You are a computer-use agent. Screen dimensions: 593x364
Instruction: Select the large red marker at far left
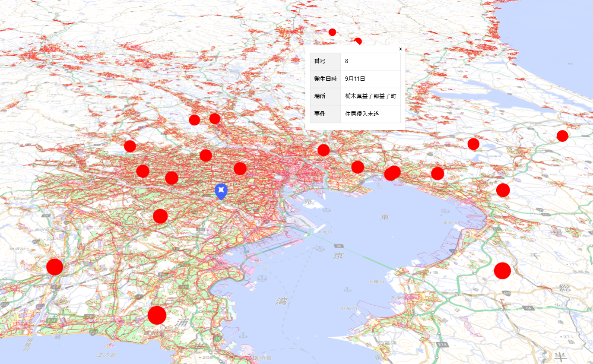[55, 267]
